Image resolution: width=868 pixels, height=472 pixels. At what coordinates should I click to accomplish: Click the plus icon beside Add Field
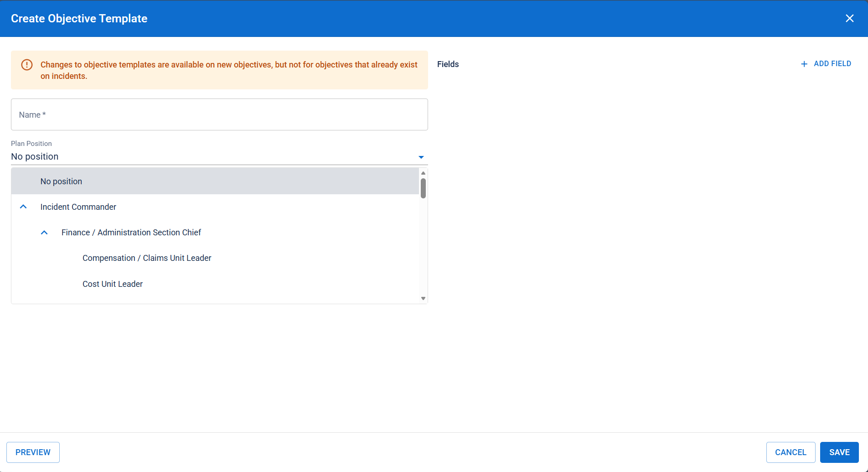click(x=804, y=64)
